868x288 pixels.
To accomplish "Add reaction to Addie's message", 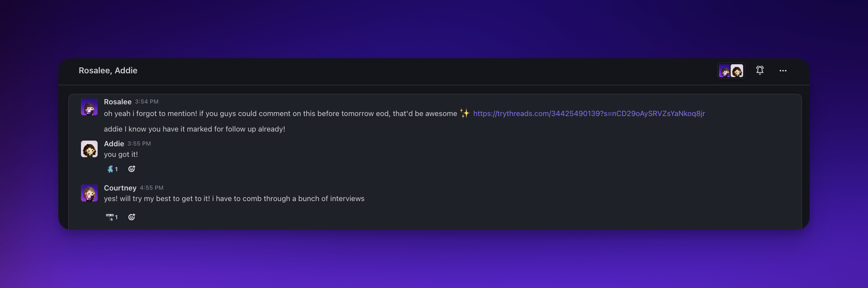I will pos(132,169).
